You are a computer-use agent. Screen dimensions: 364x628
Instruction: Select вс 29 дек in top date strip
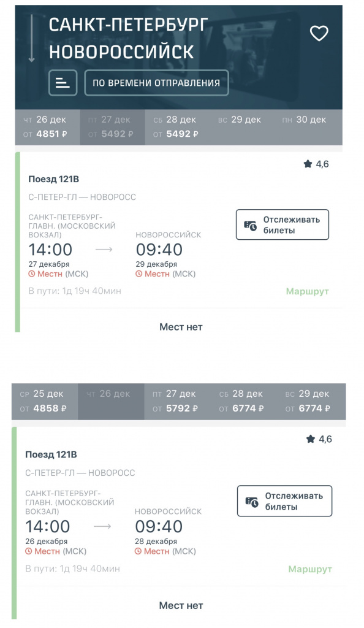click(243, 127)
